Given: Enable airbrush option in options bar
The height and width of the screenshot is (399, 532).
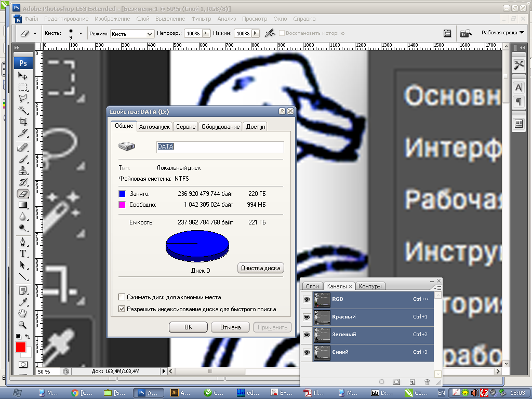Looking at the screenshot, I should pos(270,33).
